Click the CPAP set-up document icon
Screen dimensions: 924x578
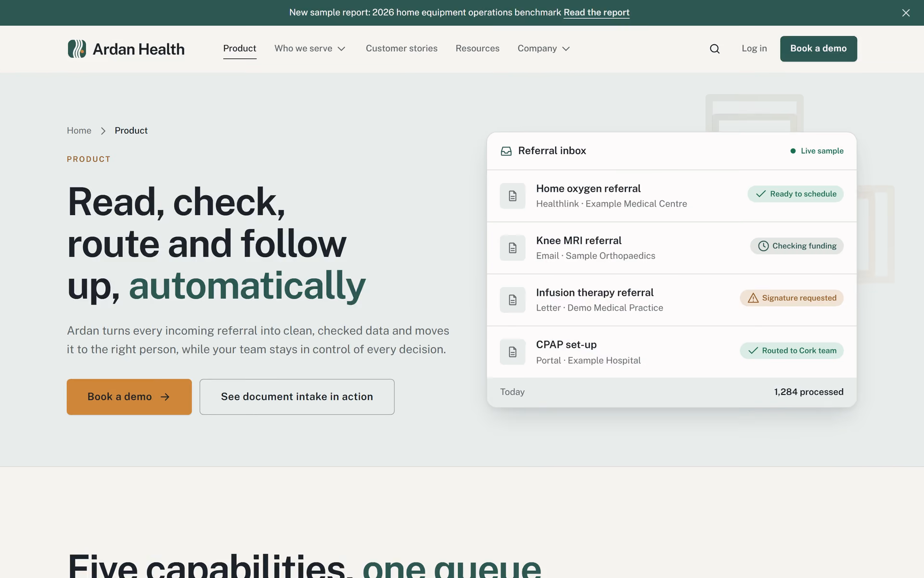pyautogui.click(x=513, y=352)
